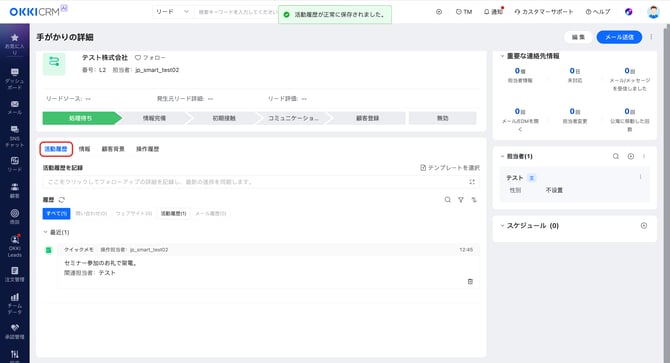Open OKKI Leads in the sidebar

pos(15,246)
